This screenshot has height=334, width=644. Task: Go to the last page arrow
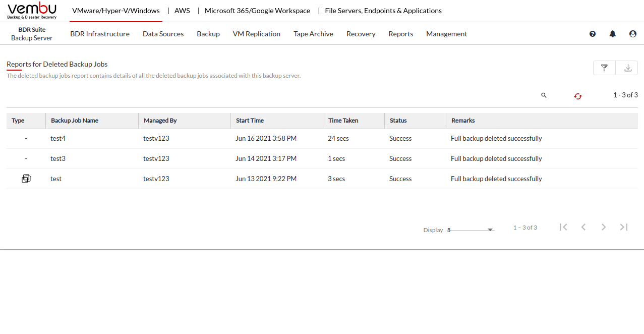point(624,227)
